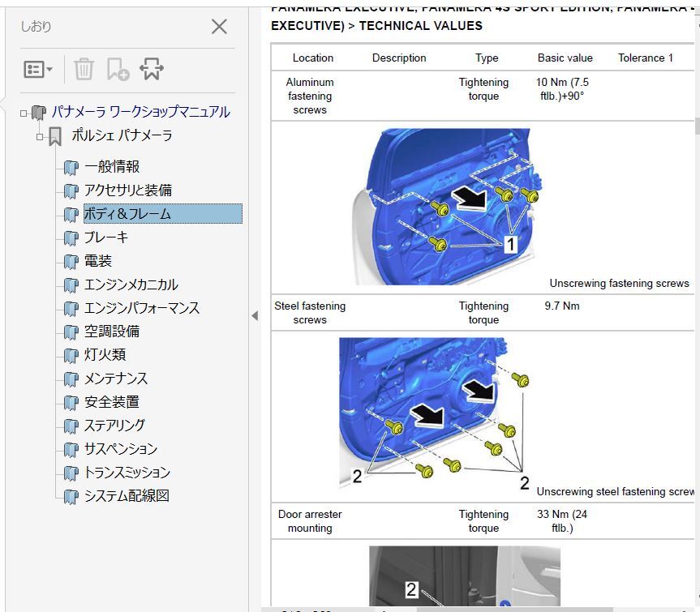Open the システム配線図 bookmark
700x612 pixels.
click(127, 496)
